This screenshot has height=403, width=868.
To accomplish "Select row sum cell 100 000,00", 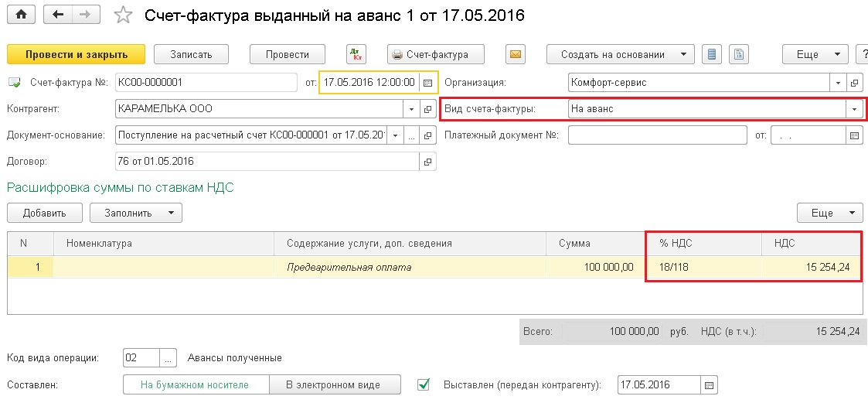I will pos(596,267).
